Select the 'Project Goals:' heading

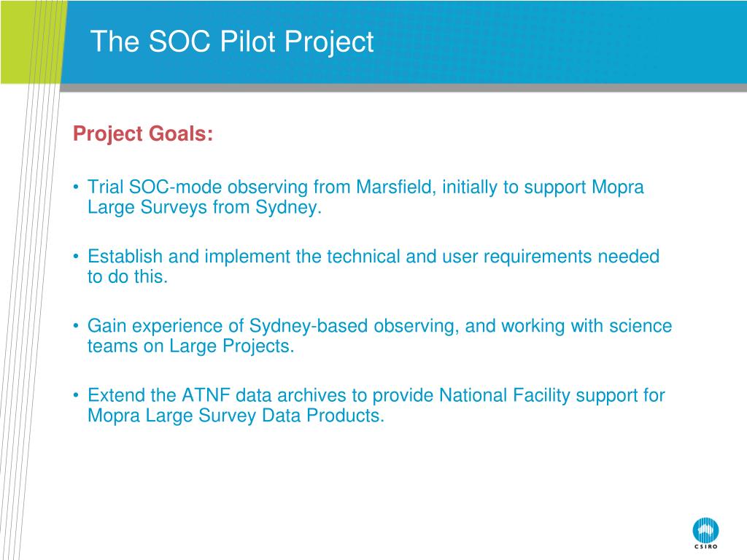point(143,133)
